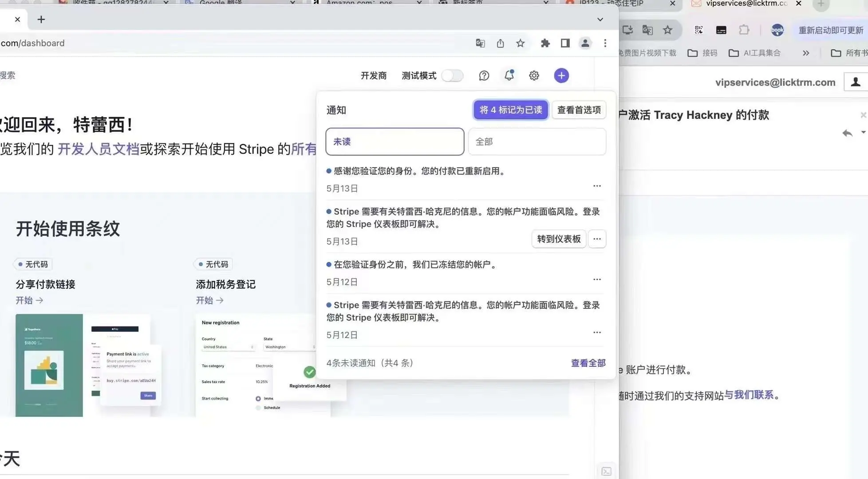Click the 查看全部 link
Screen dimensions: 868x479
pyautogui.click(x=588, y=363)
